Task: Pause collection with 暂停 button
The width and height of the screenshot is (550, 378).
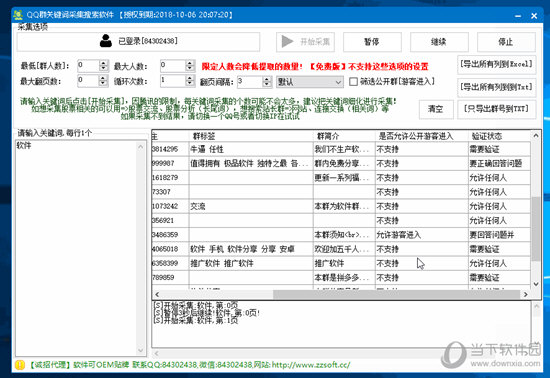Action: coord(372,42)
